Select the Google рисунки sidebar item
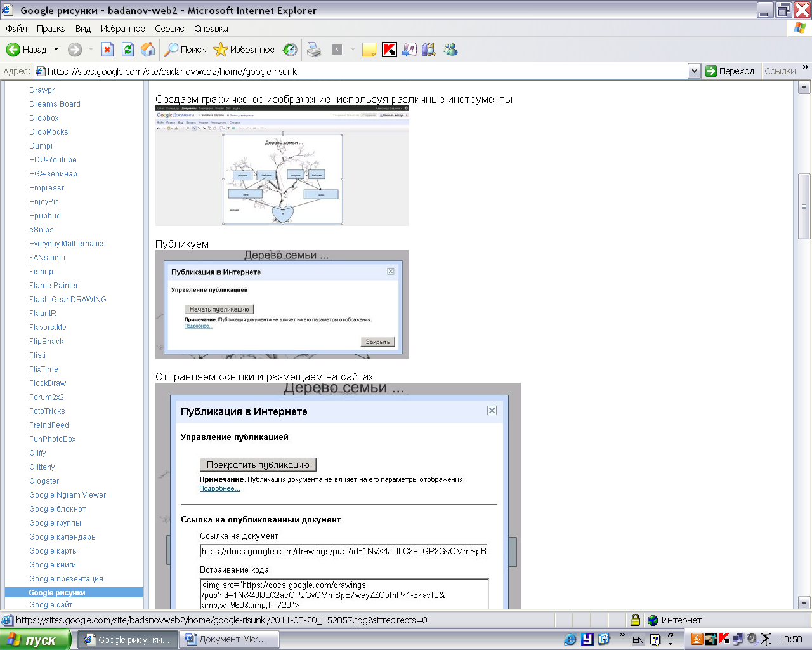This screenshot has height=650, width=812. tap(74, 592)
